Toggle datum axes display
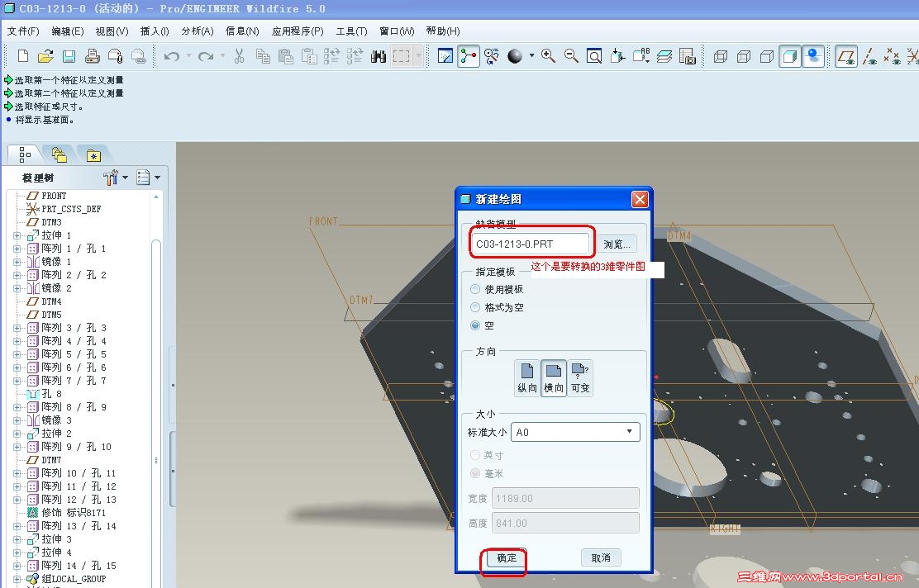 869,56
